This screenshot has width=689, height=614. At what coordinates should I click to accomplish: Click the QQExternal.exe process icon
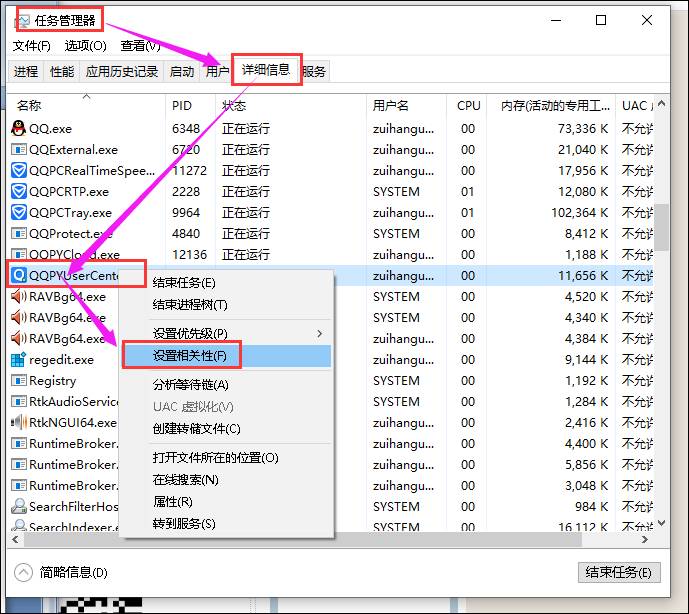pos(18,149)
